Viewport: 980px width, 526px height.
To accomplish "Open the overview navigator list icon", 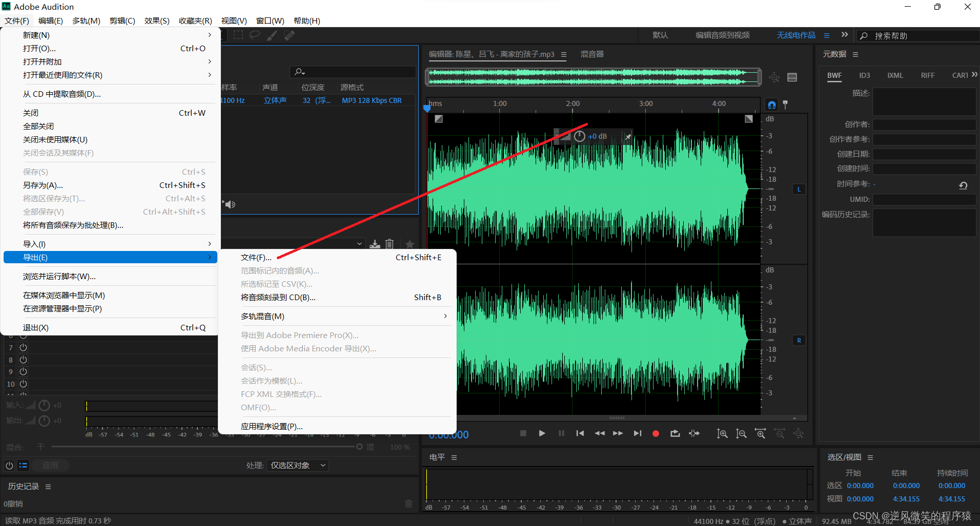I will 792,77.
